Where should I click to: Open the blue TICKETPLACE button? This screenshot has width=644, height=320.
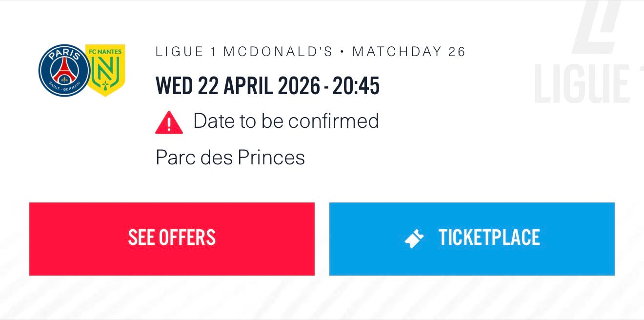[471, 239]
